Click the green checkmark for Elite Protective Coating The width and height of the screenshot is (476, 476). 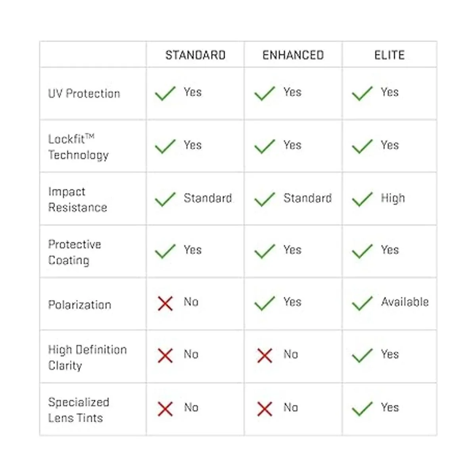click(362, 251)
